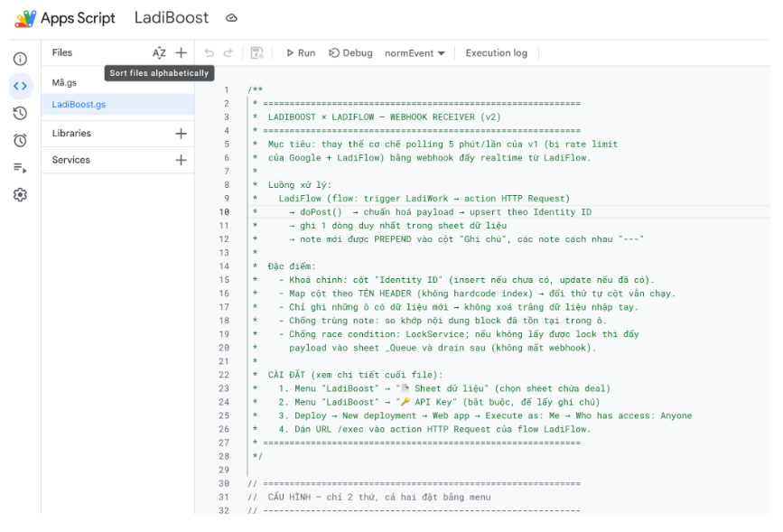
Task: Click the 'Mục tiêu: thay thế cơ chế polling' line
Action: click(x=443, y=145)
